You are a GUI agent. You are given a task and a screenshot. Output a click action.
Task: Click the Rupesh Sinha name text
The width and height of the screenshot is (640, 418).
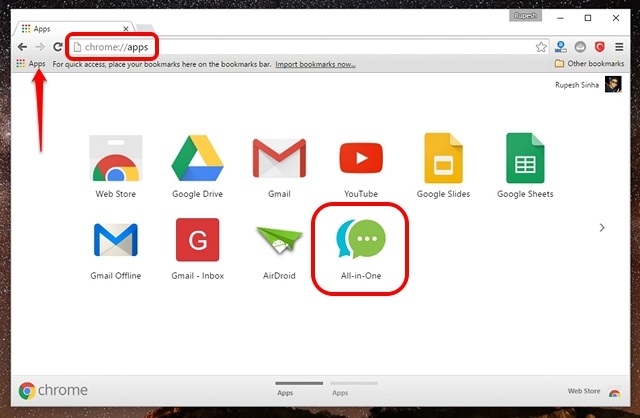pos(577,85)
